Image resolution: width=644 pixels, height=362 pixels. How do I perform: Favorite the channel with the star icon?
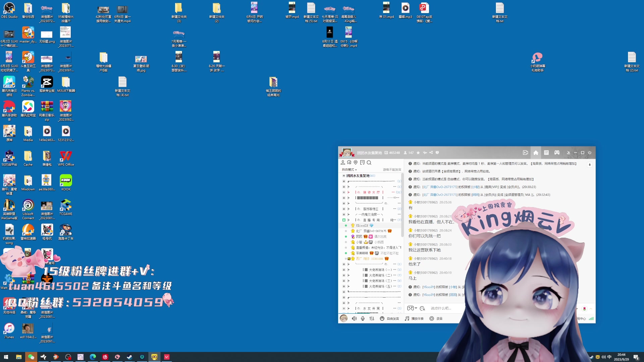[418, 153]
